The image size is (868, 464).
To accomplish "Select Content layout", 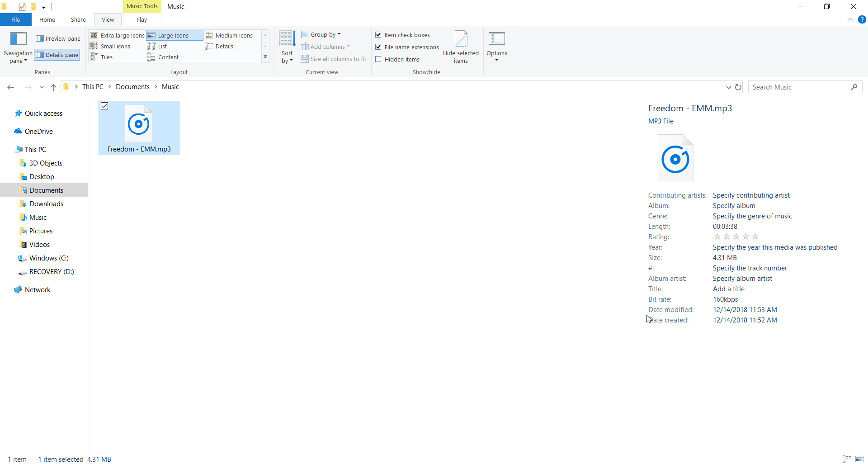I will 163,57.
